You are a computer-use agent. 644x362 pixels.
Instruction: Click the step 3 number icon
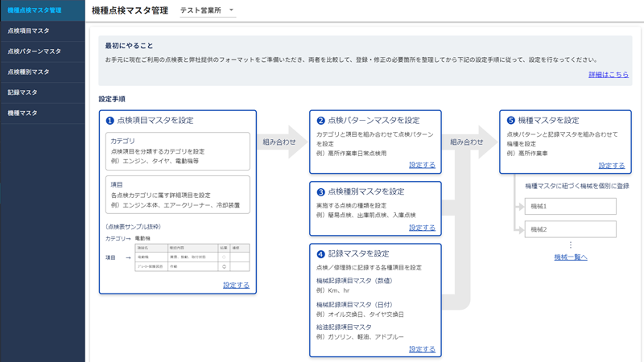click(x=320, y=192)
